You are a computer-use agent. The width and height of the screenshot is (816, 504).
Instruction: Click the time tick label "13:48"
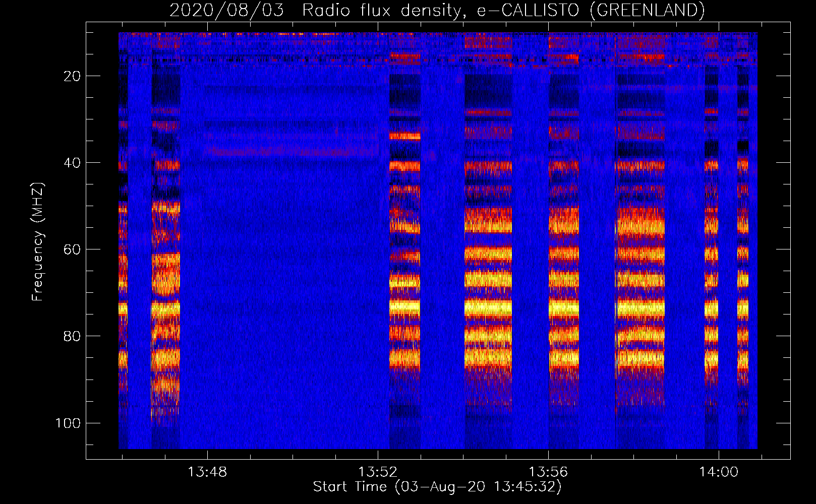point(207,472)
